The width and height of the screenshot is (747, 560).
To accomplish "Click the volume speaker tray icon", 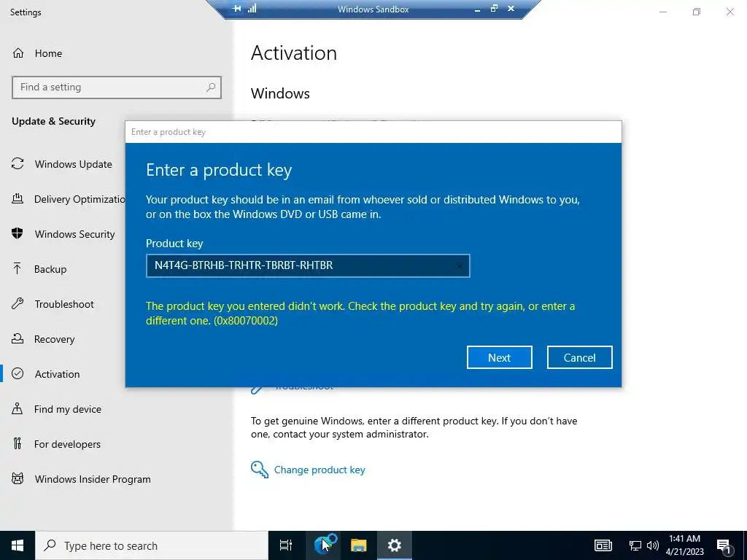I will (x=653, y=545).
